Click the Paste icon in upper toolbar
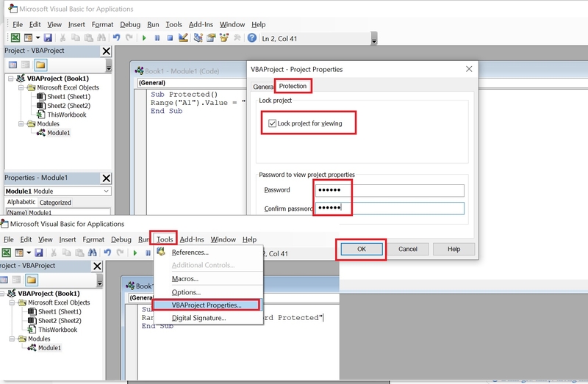Viewport: 588px width, 384px height. click(x=88, y=38)
